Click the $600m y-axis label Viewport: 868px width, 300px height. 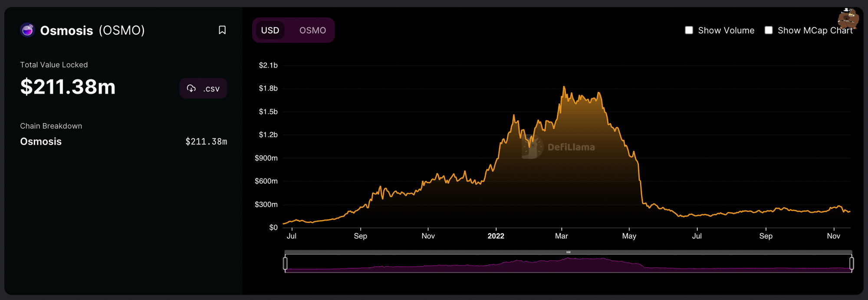point(266,181)
